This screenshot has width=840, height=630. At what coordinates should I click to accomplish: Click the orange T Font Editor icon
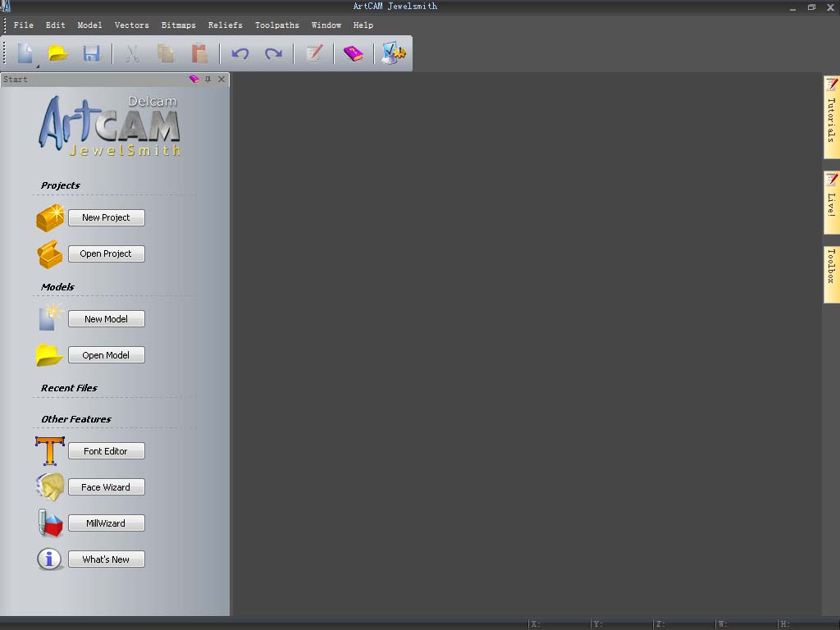click(x=50, y=450)
